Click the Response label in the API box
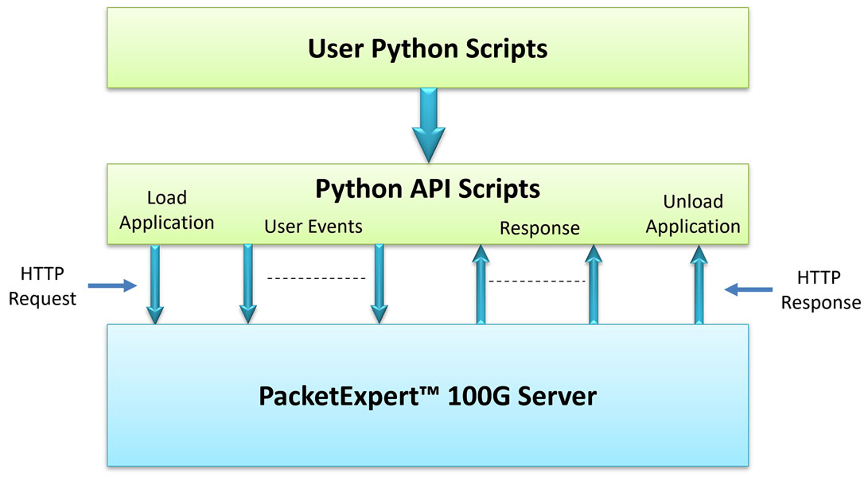 (x=539, y=228)
